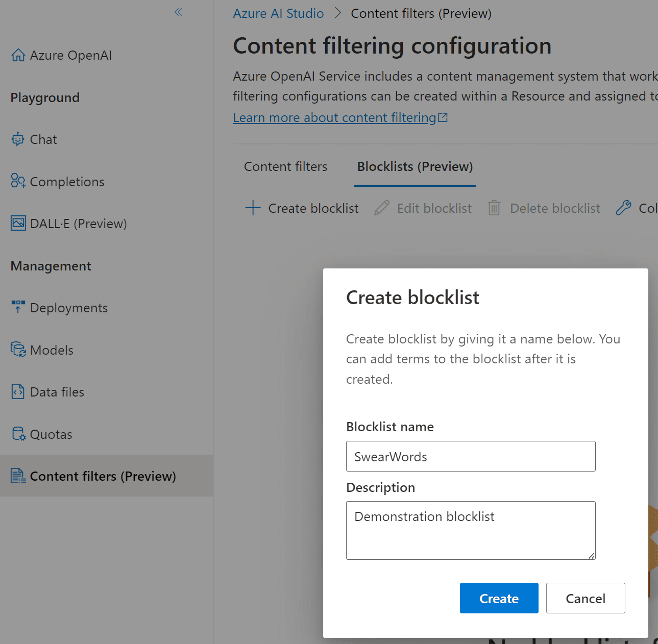Open Chat playground

[34, 139]
